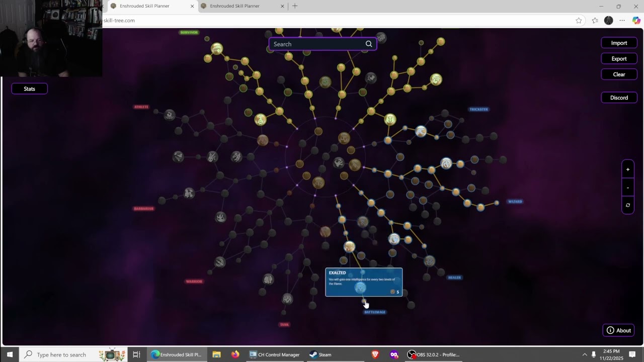
Task: Click the Export button
Action: pos(619,59)
